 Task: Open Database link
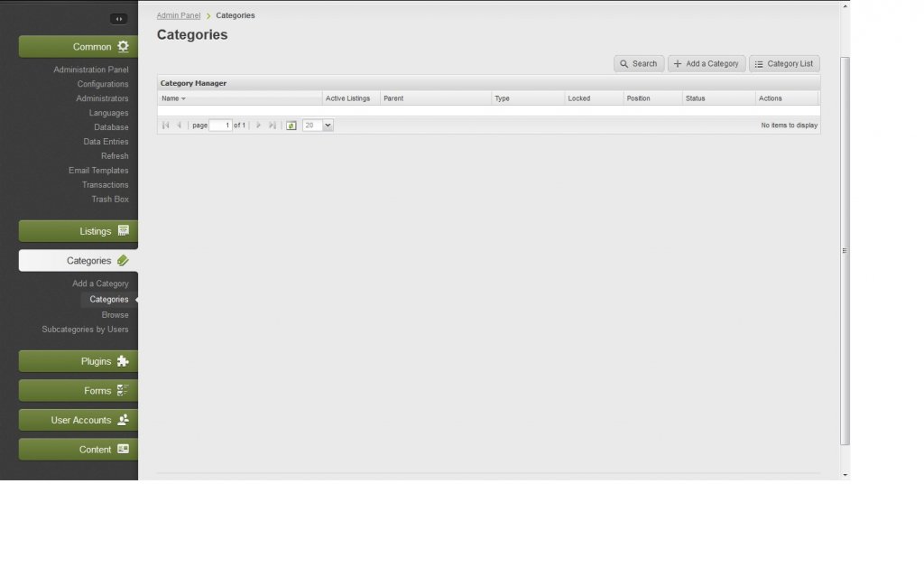point(111,127)
